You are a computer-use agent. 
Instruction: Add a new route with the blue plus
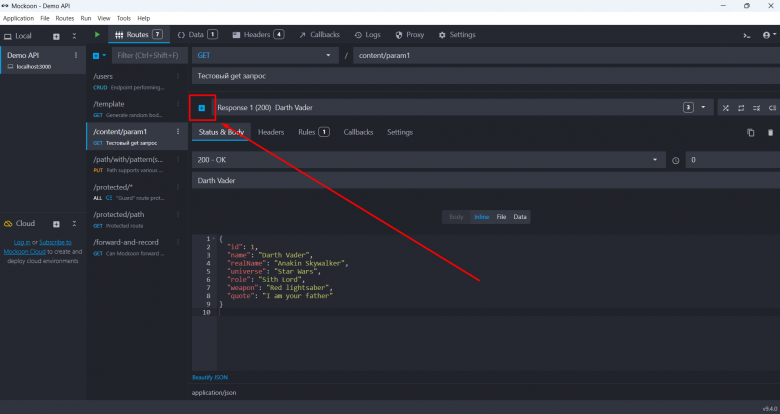pos(96,56)
